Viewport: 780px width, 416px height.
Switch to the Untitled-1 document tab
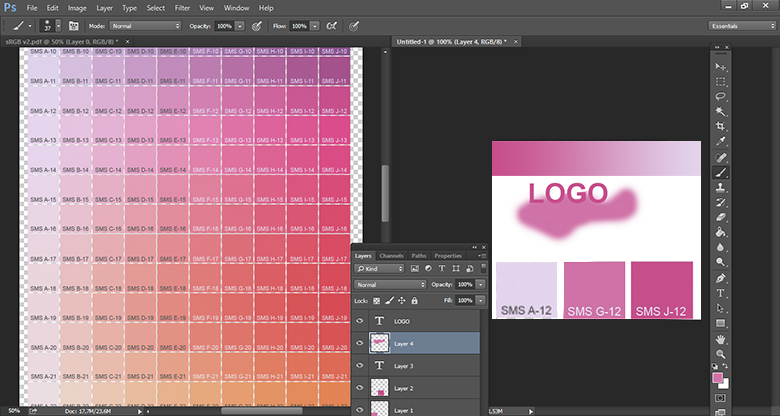click(x=451, y=42)
